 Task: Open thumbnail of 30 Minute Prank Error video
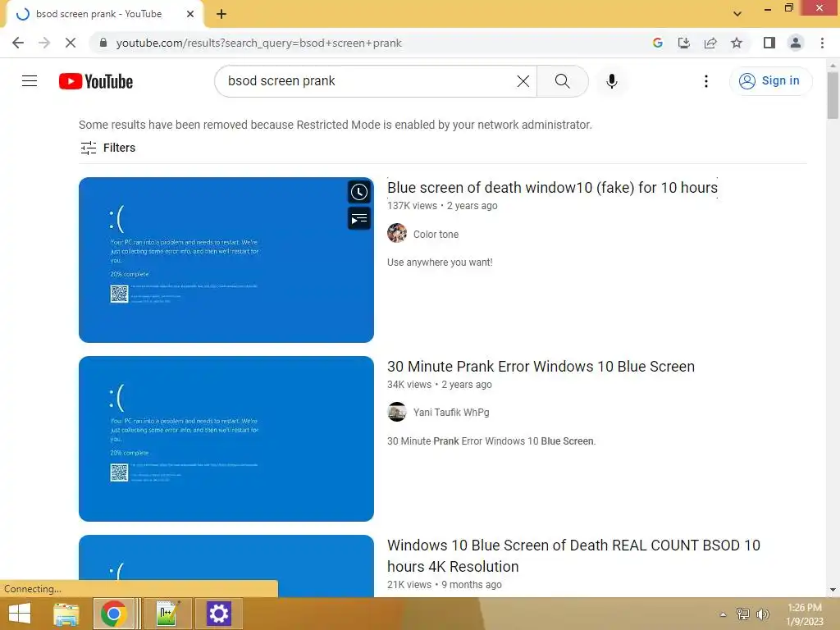click(226, 439)
